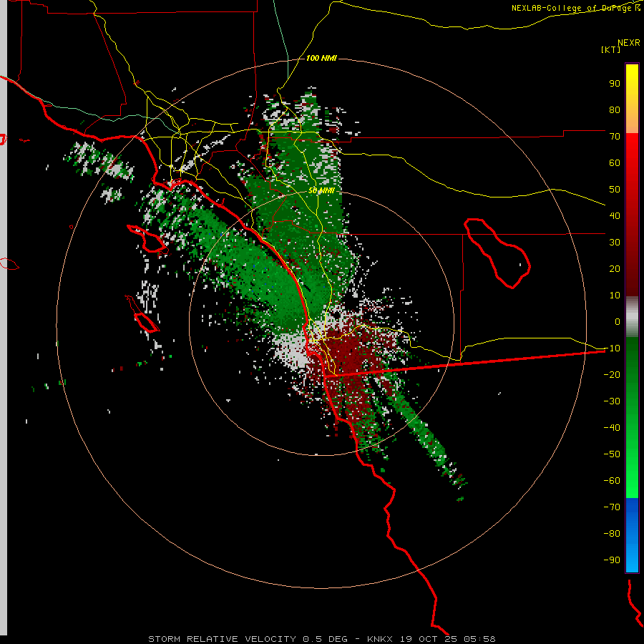The image size is (644, 644).
Task: Click the -20 value on velocity scale
Action: click(x=612, y=375)
